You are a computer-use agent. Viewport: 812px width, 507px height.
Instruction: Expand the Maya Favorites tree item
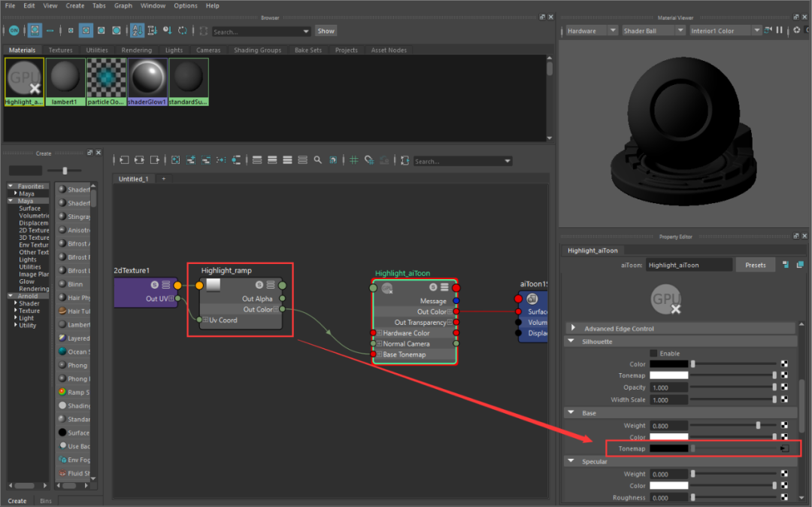16,193
